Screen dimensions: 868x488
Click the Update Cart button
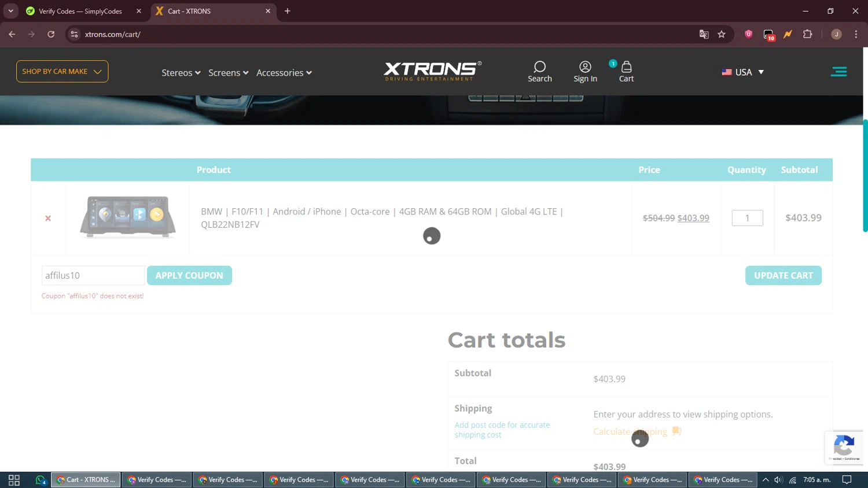pyautogui.click(x=783, y=275)
